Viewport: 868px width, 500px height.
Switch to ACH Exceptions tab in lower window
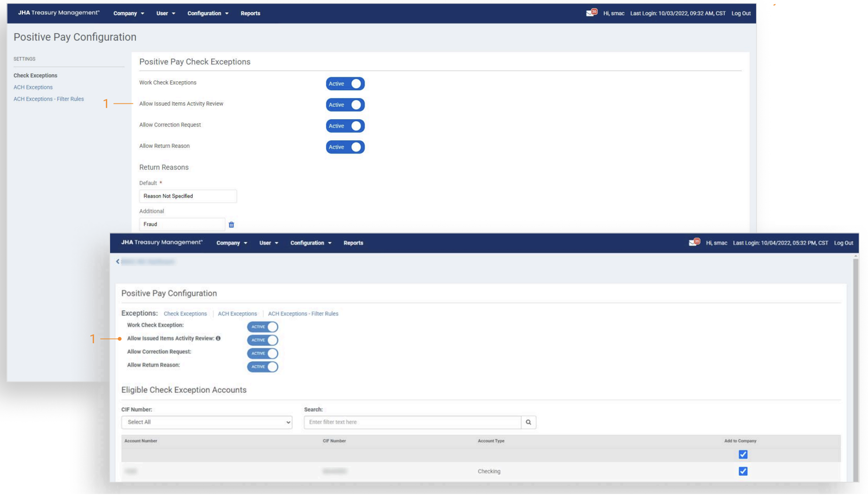click(x=237, y=314)
